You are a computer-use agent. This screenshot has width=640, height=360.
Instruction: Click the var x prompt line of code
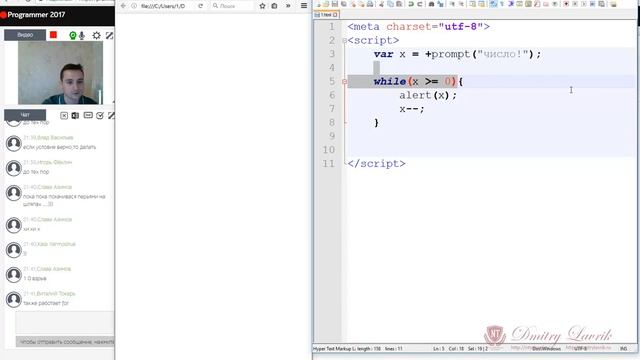pos(457,54)
